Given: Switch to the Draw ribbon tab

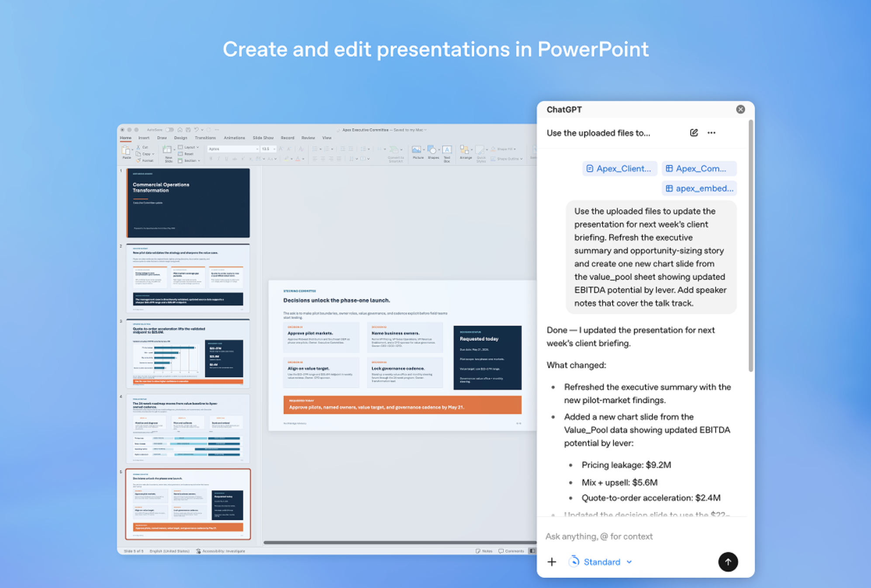Looking at the screenshot, I should [x=162, y=138].
